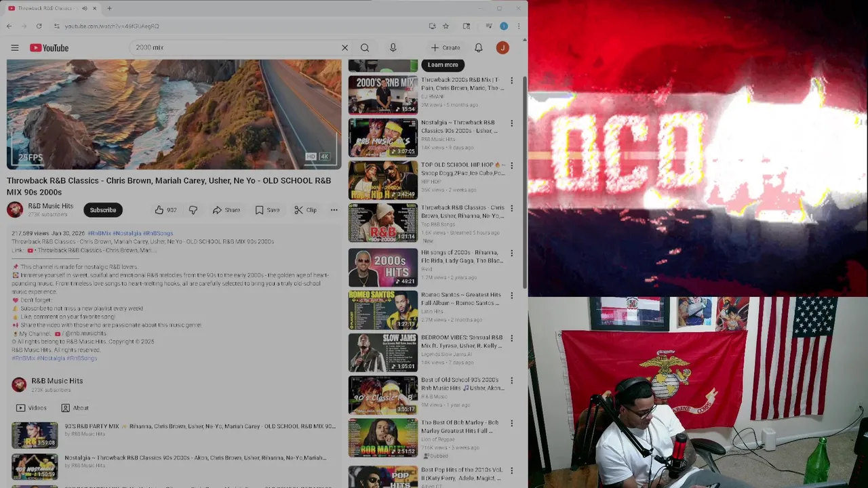The height and width of the screenshot is (488, 868).
Task: Open the 90'S R&B PARTY MIX thumbnail
Action: tap(35, 435)
